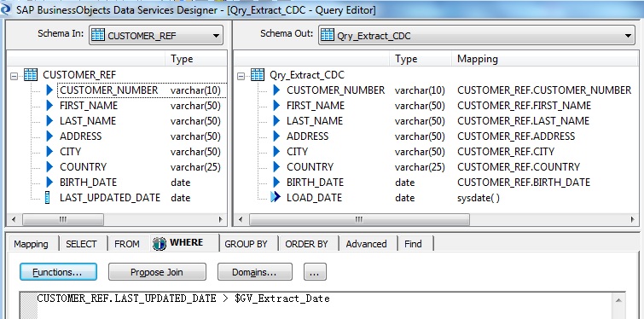Collapse the Qry_Extract_CDC tree node
644x319 pixels.
pyautogui.click(x=241, y=76)
